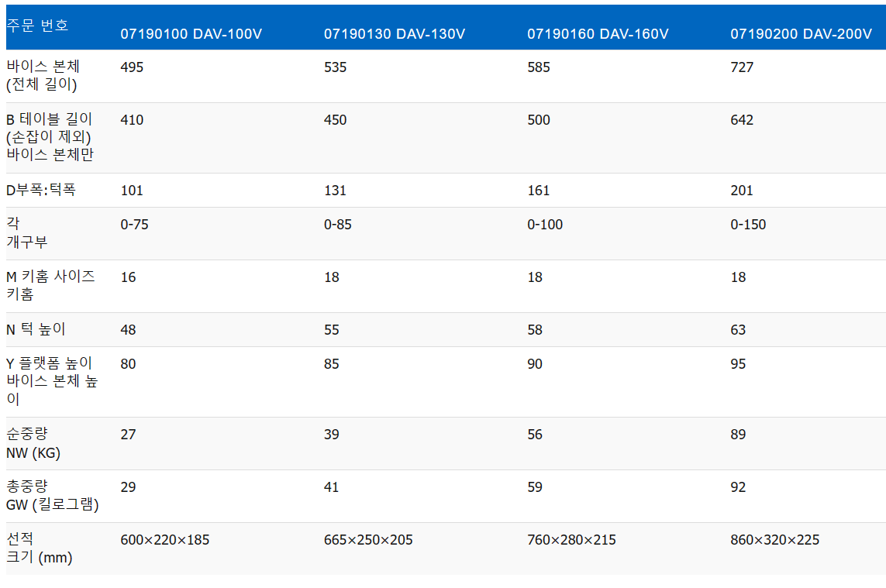Select the 07190200 DAV-200V column header
Viewport: 886px width, 588px height.
pyautogui.click(x=801, y=34)
